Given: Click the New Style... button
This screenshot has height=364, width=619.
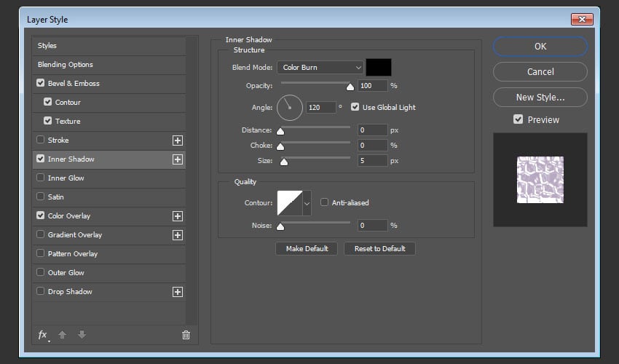Looking at the screenshot, I should 540,97.
